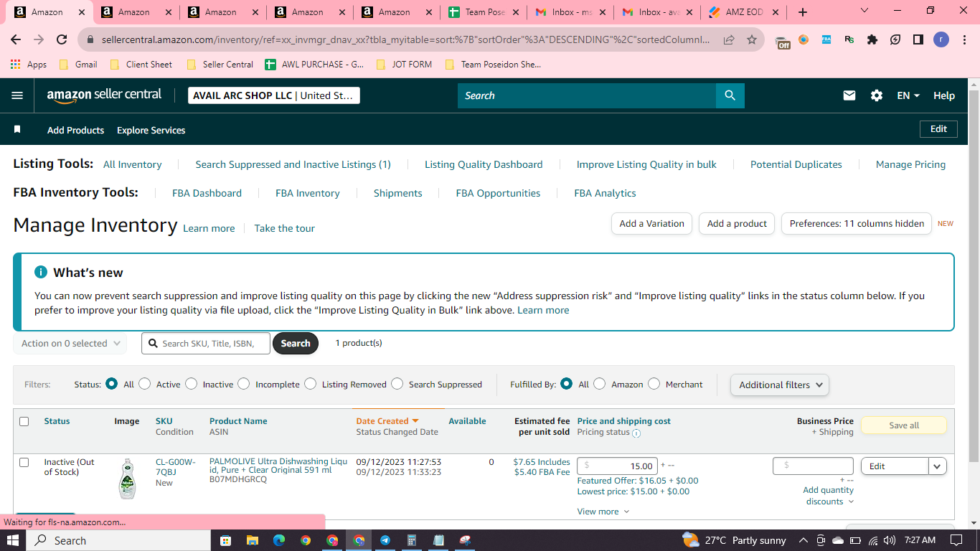This screenshot has width=980, height=551.
Task: Open the Seller Central hamburger menu
Action: click(x=17, y=95)
